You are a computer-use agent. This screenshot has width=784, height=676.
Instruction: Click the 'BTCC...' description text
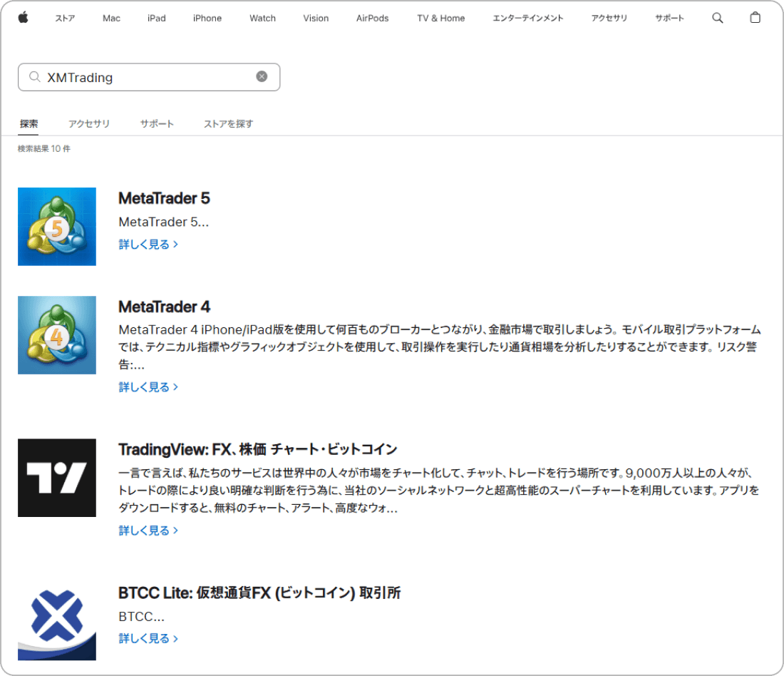[x=142, y=616]
